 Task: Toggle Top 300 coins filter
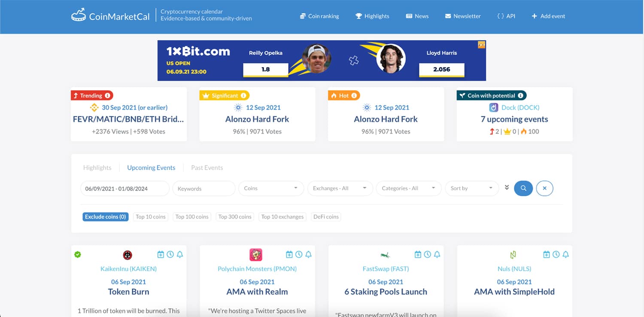click(235, 217)
